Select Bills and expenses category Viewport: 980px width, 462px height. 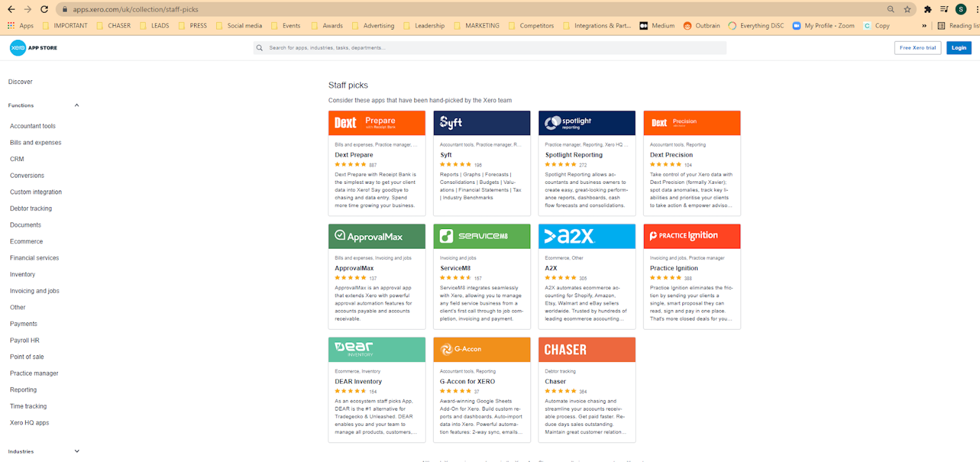point(36,143)
